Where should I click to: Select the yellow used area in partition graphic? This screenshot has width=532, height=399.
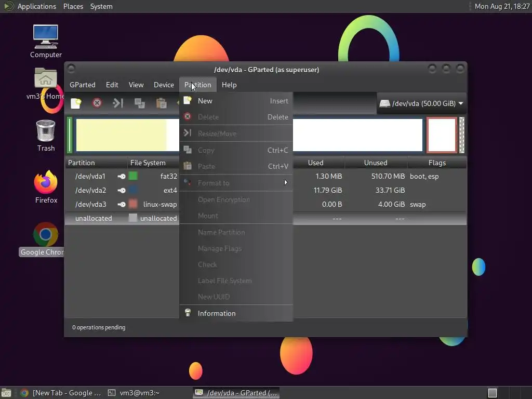121,135
